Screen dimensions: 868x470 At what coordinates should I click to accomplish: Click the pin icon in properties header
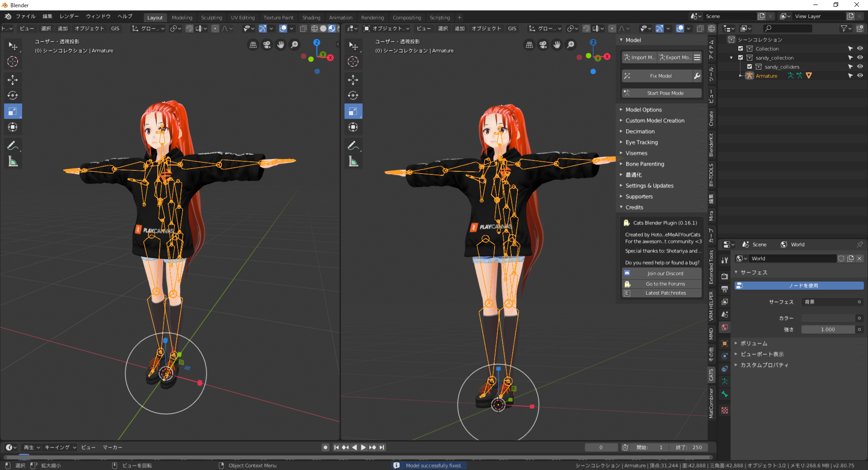pyautogui.click(x=860, y=244)
